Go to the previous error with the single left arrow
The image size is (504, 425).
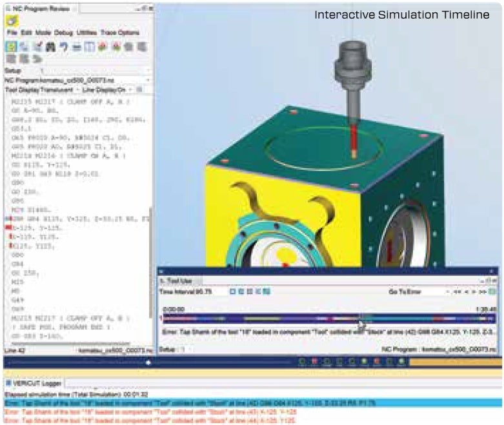point(467,292)
